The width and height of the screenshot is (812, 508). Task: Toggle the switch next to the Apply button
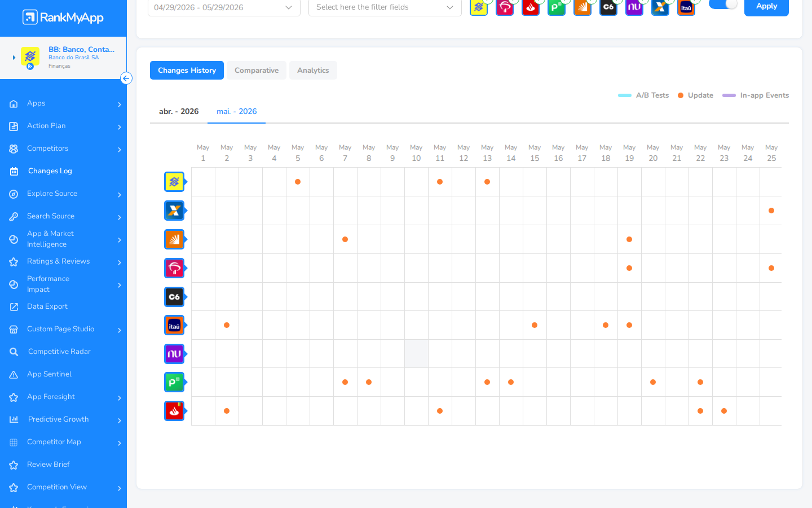[723, 4]
